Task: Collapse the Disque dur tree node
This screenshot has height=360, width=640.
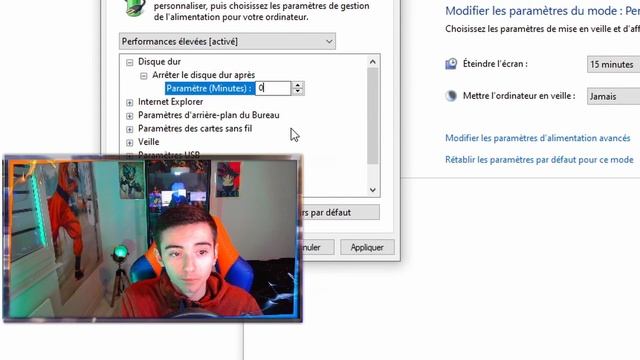Action: [129, 62]
